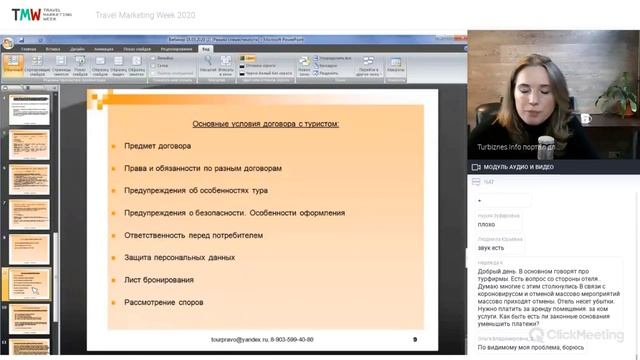Image resolution: width=640 pixels, height=360 pixels.
Task: Undo via the quick access toolbar
Action: tap(40, 40)
